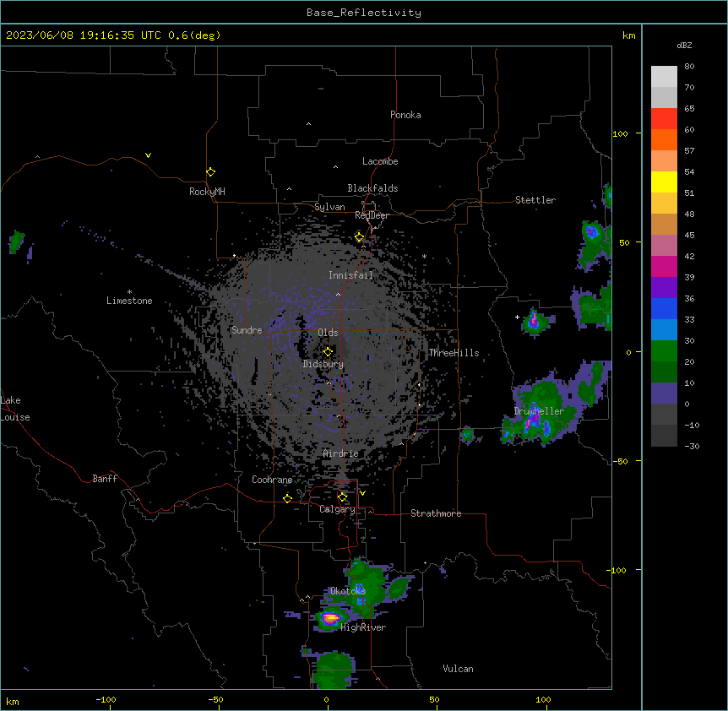
Task: Click the Sundre label
Action: coord(247,330)
